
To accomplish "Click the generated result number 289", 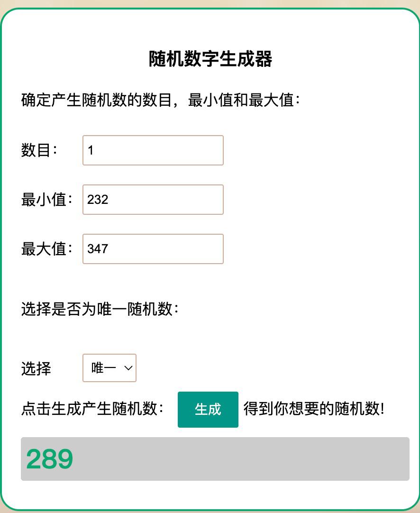I will pyautogui.click(x=50, y=459).
